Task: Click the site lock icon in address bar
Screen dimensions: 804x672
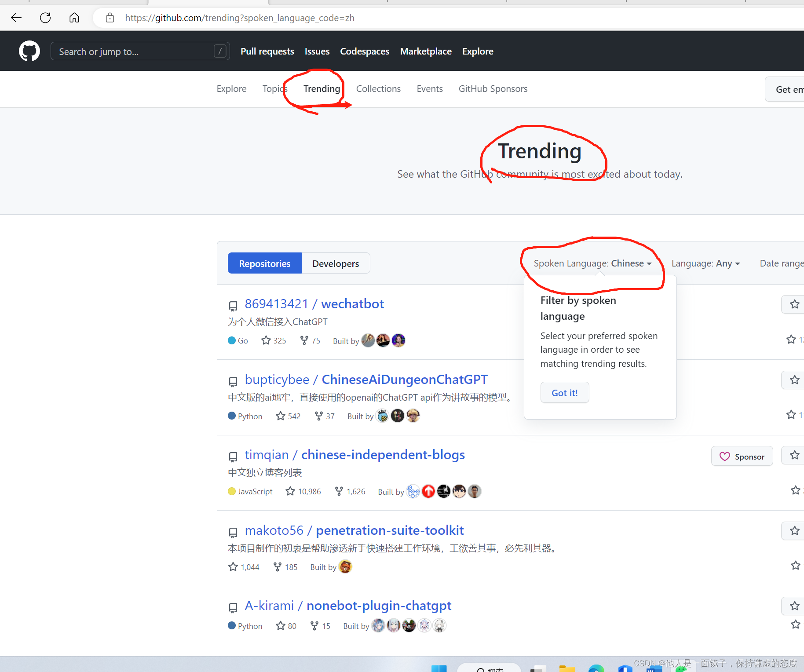Action: coord(110,18)
